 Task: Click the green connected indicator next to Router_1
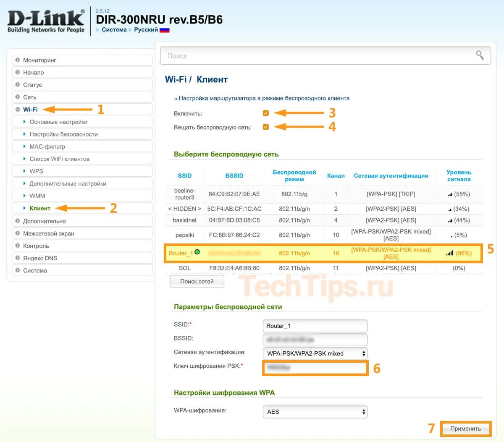[x=197, y=252]
